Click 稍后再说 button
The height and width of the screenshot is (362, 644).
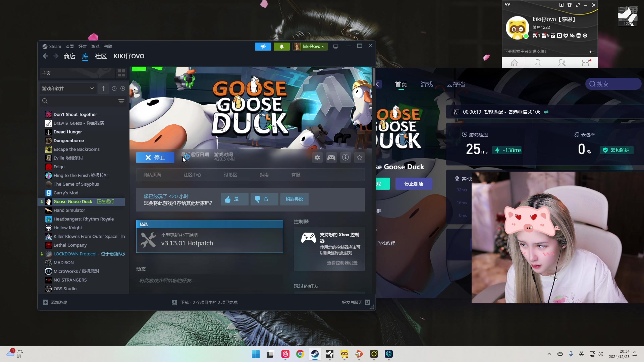coord(294,199)
